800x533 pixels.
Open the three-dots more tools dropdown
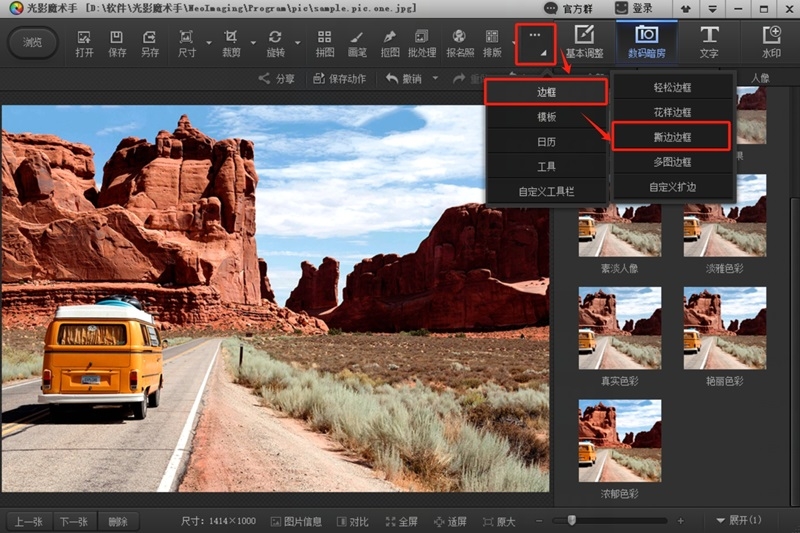pyautogui.click(x=535, y=43)
